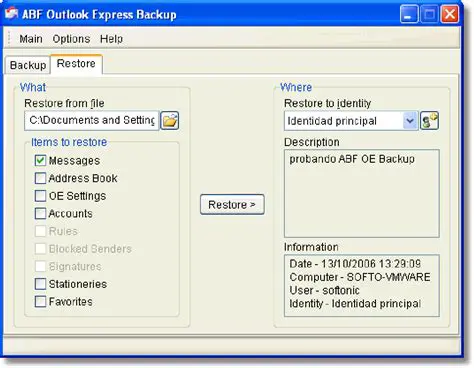The height and width of the screenshot is (368, 474).
Task: Click the Computer - SOFTO-VMWARE line
Action: coord(360,277)
